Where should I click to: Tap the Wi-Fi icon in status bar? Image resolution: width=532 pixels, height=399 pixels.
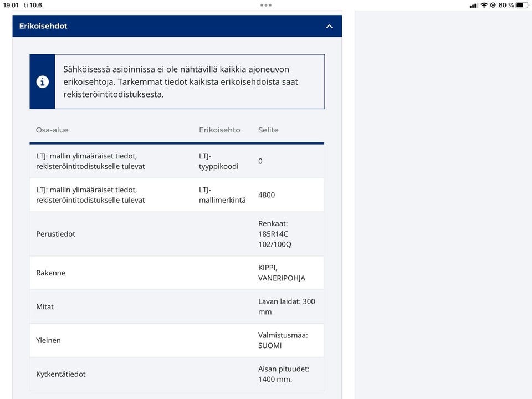pyautogui.click(x=484, y=5)
